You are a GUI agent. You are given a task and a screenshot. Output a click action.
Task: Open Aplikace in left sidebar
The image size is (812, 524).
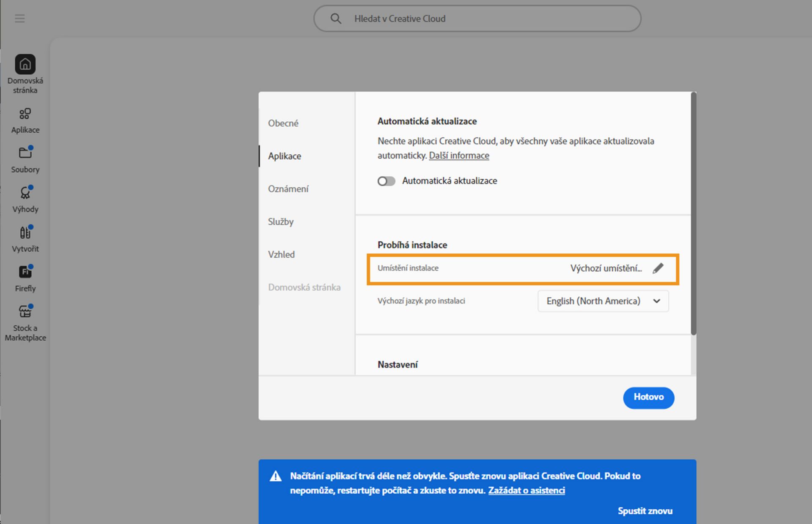tap(25, 114)
